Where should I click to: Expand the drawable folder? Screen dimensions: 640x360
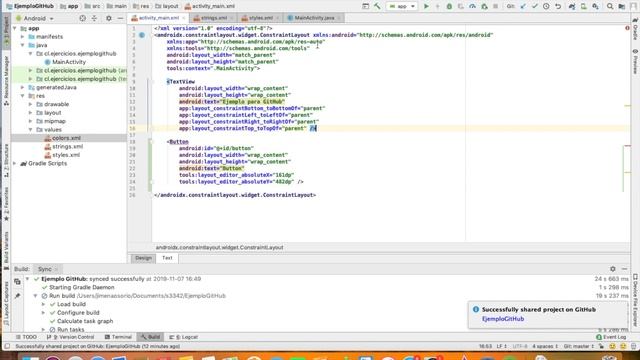31,104
